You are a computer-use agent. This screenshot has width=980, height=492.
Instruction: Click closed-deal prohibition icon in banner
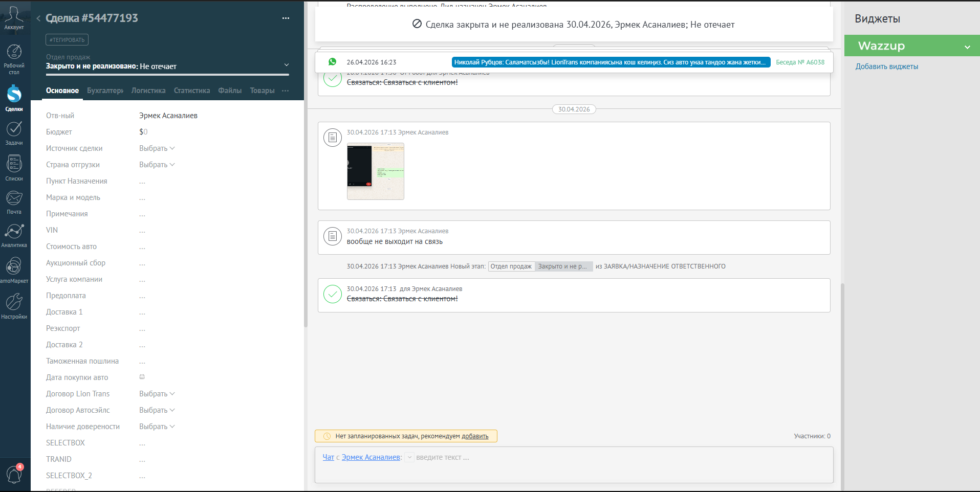coord(417,24)
